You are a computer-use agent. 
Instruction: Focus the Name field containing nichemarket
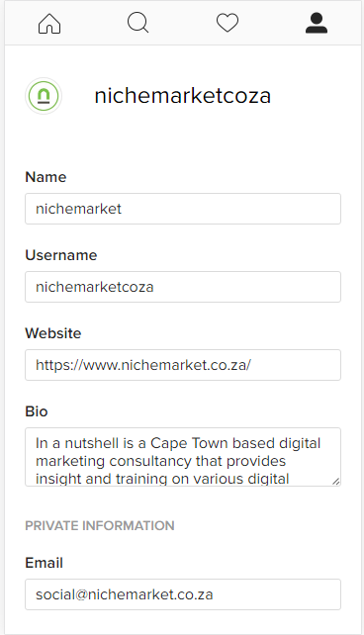point(183,209)
